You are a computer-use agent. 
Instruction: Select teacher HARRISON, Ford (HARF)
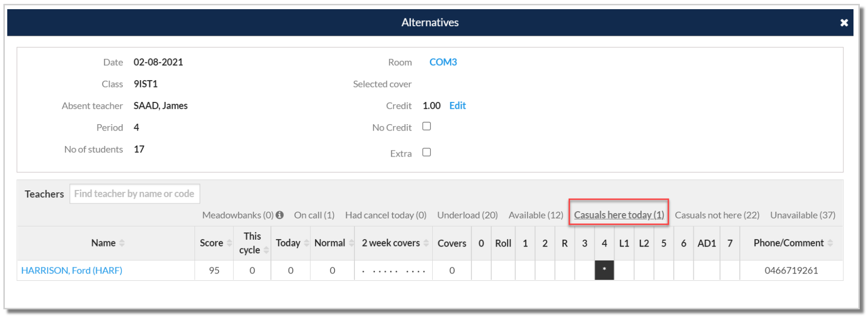[72, 271]
